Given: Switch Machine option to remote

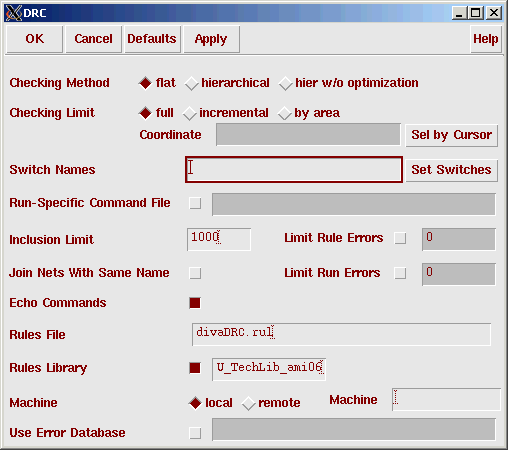Looking at the screenshot, I should 249,403.
